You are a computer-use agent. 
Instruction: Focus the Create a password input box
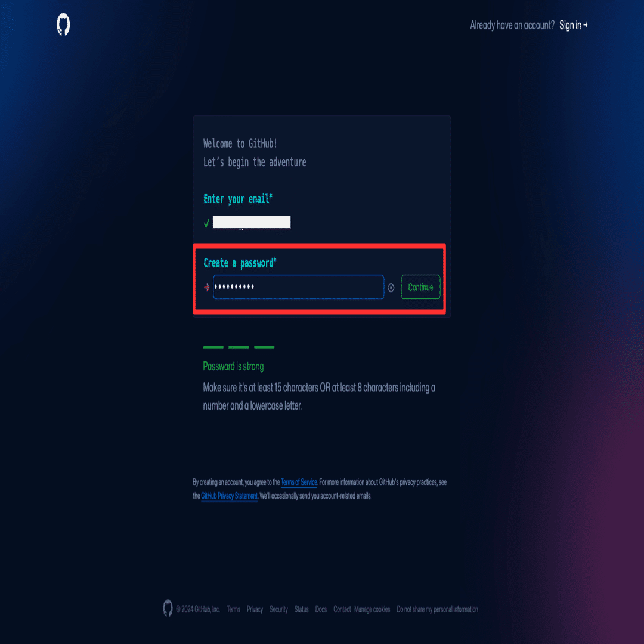tap(298, 287)
